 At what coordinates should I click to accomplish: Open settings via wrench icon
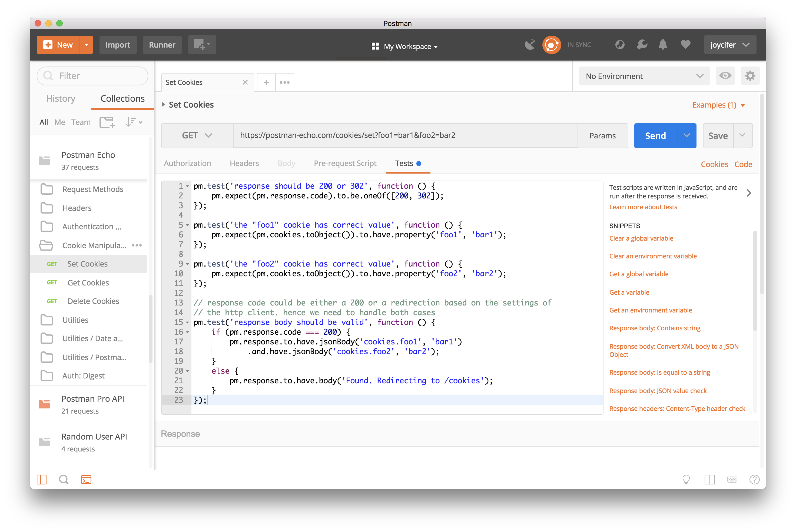(x=642, y=45)
